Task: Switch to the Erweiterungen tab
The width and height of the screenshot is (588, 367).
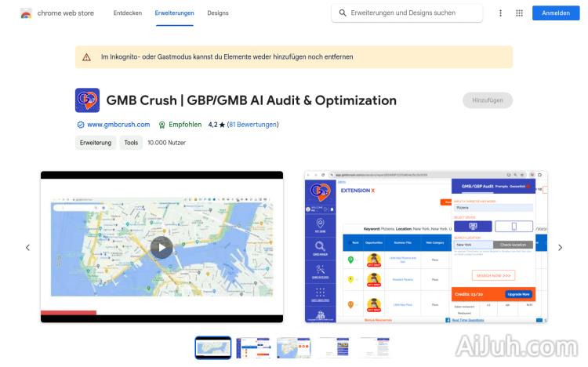Action: click(x=174, y=13)
